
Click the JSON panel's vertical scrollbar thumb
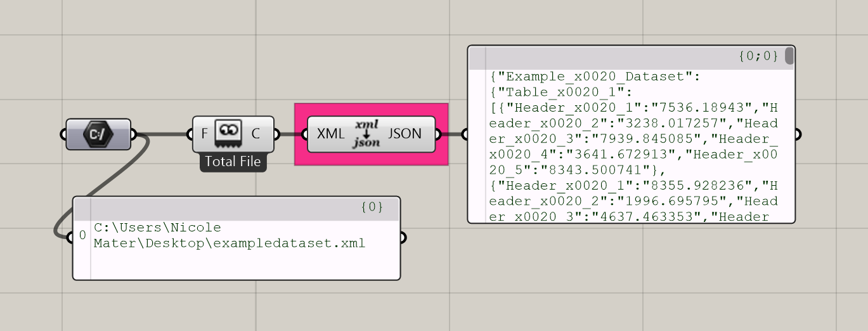tap(789, 56)
